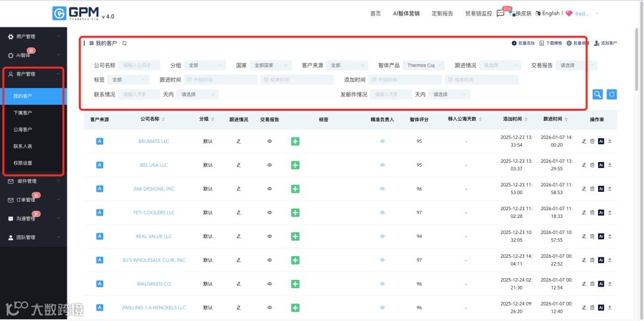Expand 邮件管理 in sidebar
Screen dimensions: 644x321
tap(33, 181)
